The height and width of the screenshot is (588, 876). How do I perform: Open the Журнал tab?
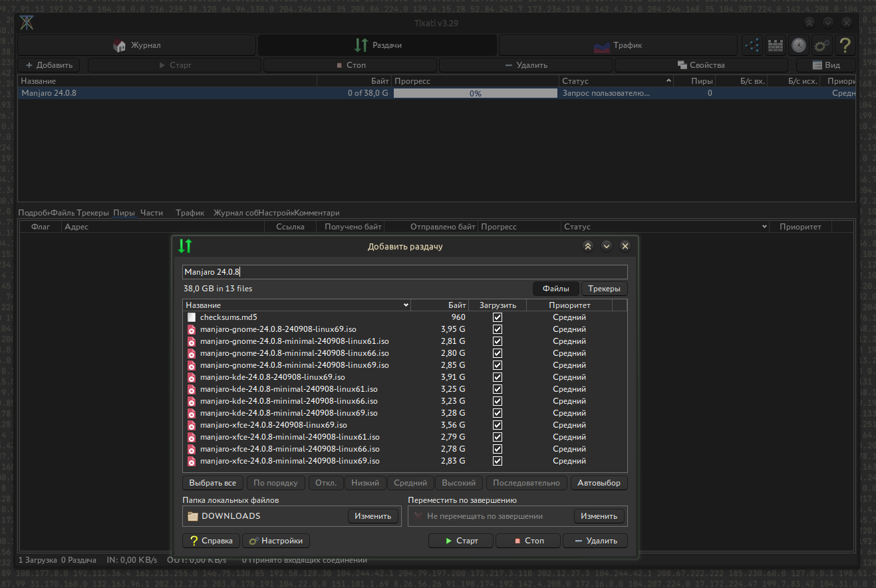[x=137, y=45]
